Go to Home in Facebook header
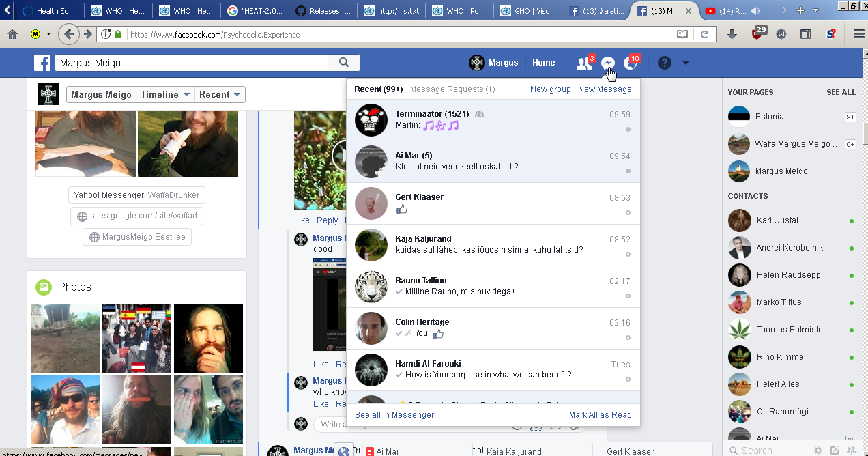Viewport: 868px width, 456px height. [544, 63]
